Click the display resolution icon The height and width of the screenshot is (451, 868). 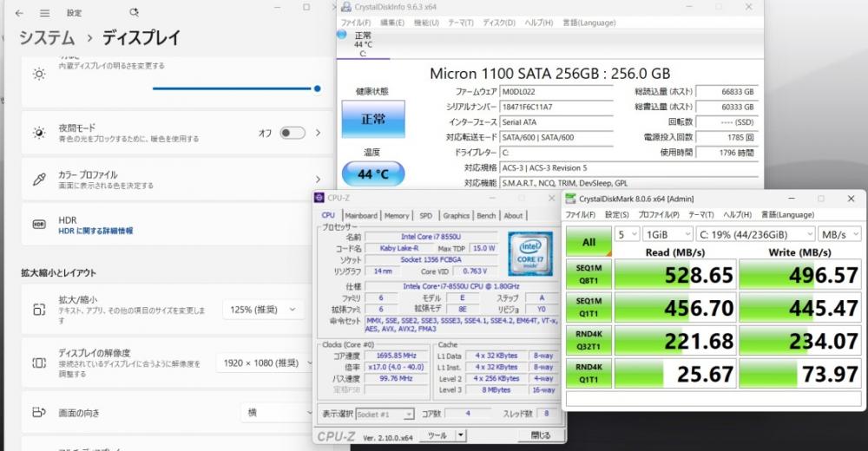pyautogui.click(x=39, y=363)
